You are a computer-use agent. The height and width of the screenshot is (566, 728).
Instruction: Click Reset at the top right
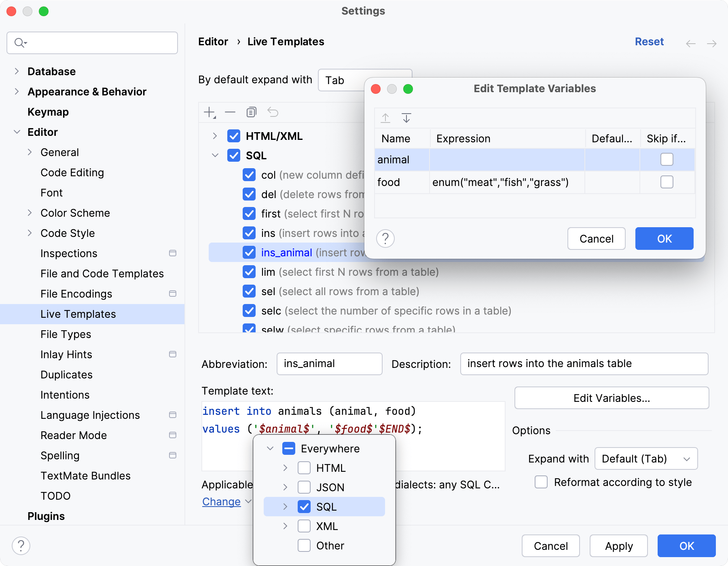pyautogui.click(x=649, y=42)
